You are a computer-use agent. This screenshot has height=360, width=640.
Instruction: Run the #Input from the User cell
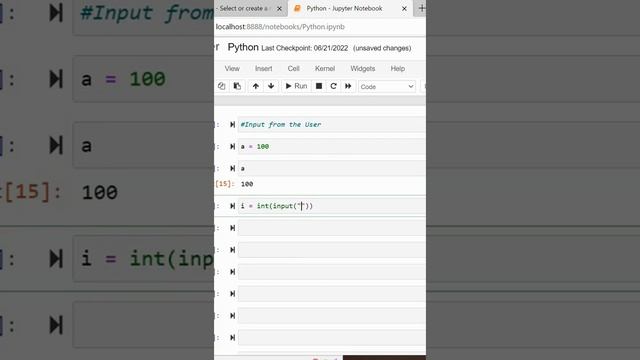coord(232,124)
